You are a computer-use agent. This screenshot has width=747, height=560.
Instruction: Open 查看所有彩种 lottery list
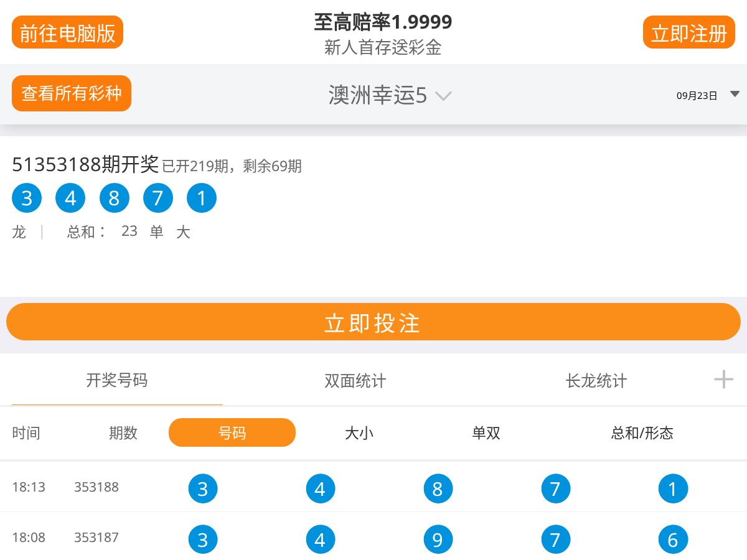tap(72, 93)
